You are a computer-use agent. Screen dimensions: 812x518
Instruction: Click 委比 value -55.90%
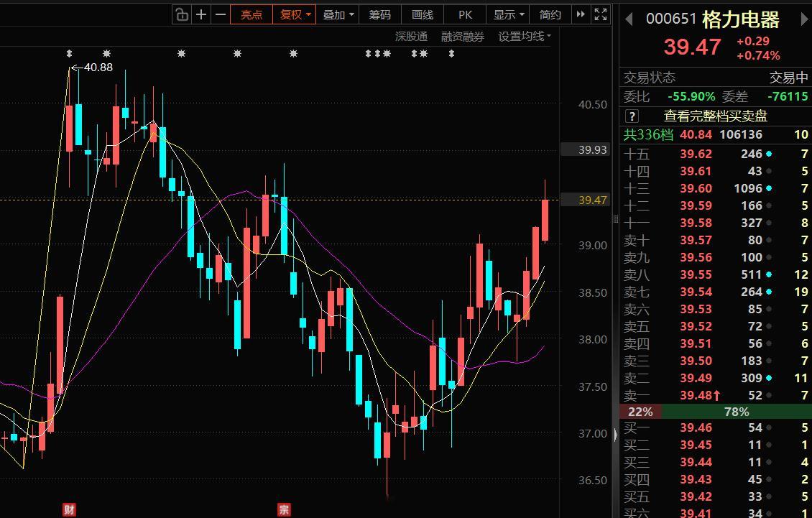(691, 97)
